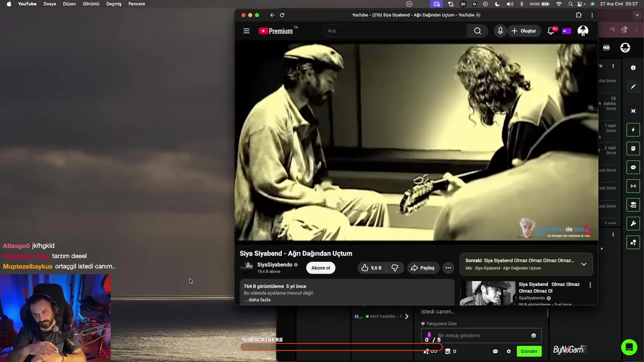Open the three-dot menu above the activity list

coord(613,66)
